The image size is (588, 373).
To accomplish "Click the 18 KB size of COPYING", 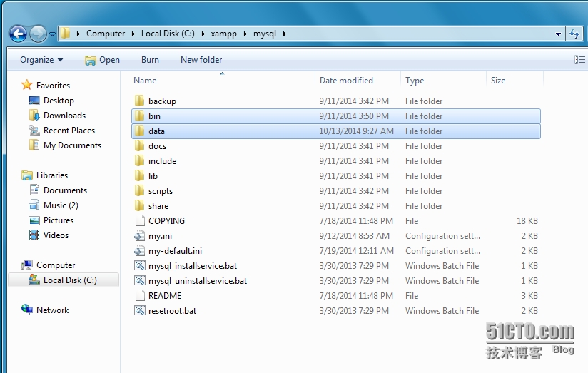I will [x=527, y=221].
